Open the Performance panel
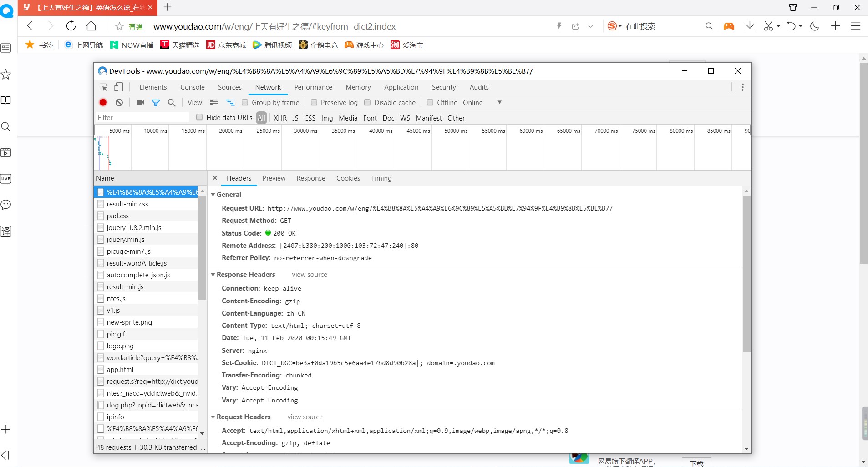The width and height of the screenshot is (868, 467). 313,87
